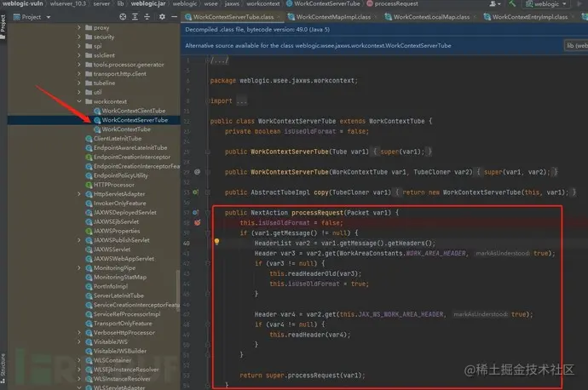Click the yellow lightbulb intention icon
Screen dimensions: 588x390
coord(216,242)
